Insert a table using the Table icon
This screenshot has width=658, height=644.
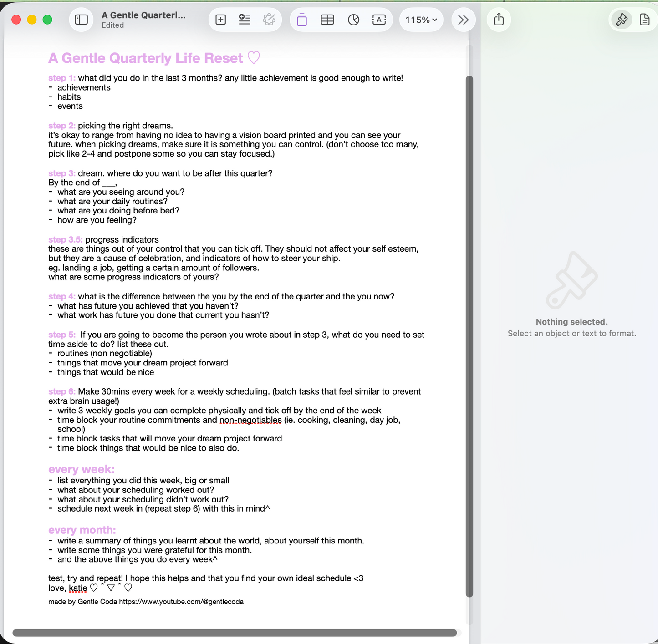click(x=327, y=20)
